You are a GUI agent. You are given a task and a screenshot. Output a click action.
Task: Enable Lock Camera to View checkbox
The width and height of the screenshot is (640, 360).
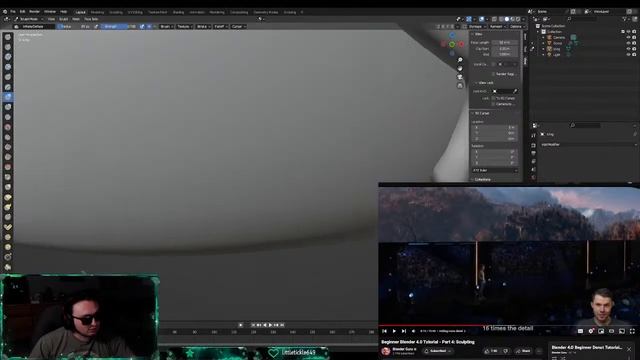click(x=493, y=104)
